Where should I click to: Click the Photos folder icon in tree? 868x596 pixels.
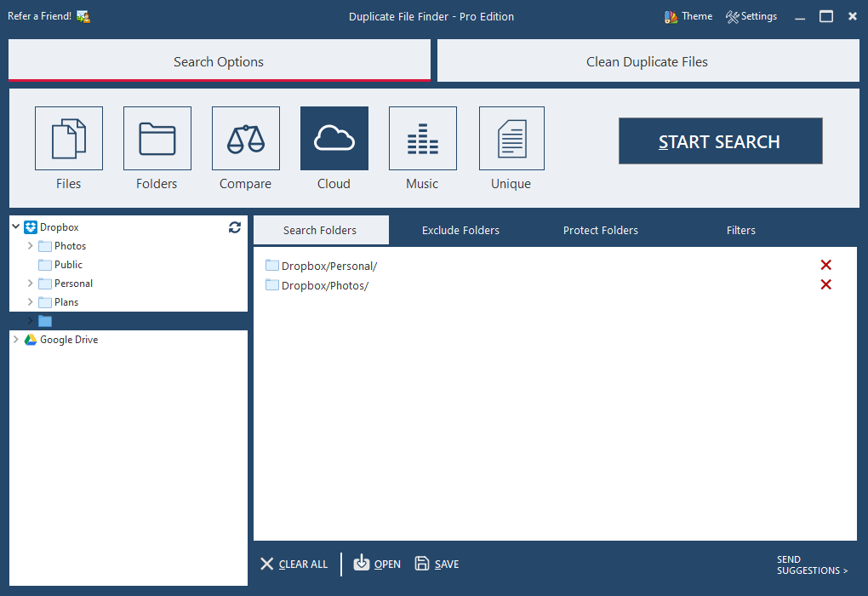[45, 246]
